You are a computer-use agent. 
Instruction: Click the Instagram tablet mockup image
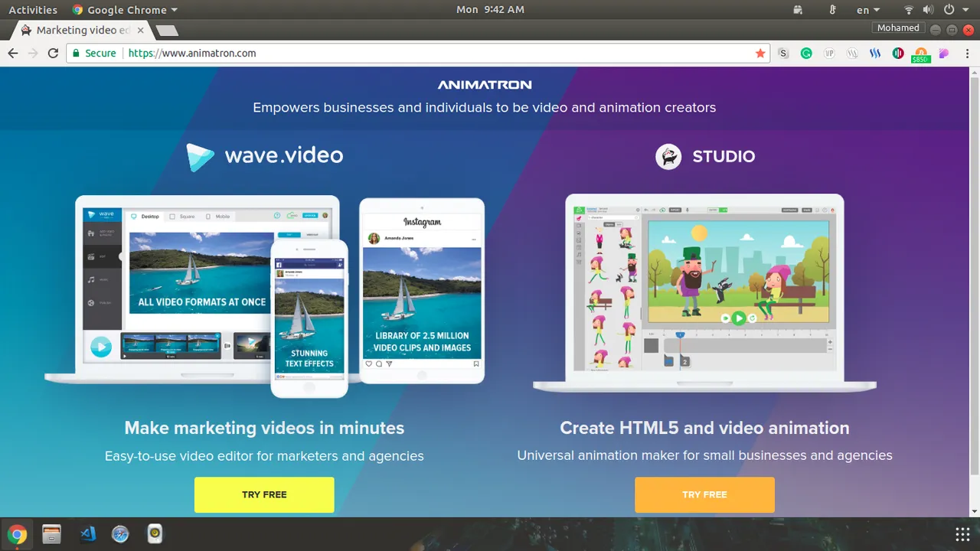[422, 291]
